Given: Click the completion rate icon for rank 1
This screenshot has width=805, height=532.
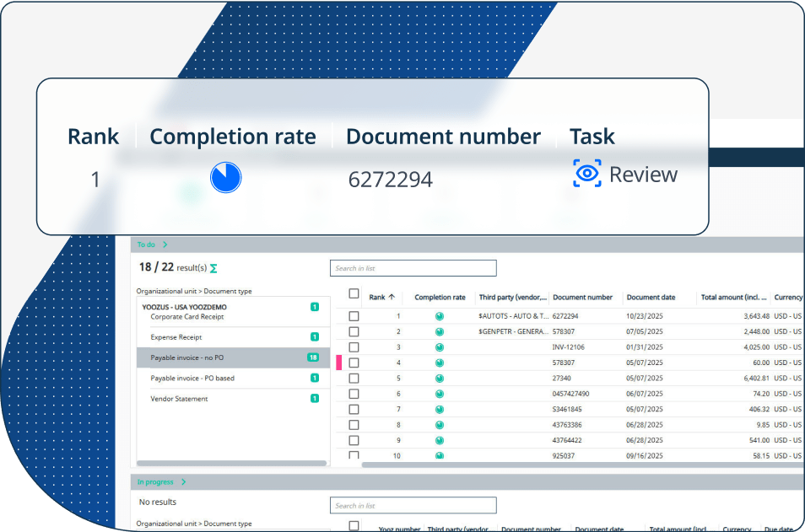Looking at the screenshot, I should (440, 316).
